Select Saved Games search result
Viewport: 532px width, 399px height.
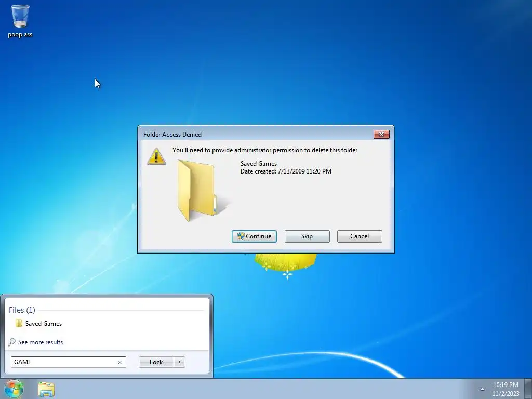[107, 323]
